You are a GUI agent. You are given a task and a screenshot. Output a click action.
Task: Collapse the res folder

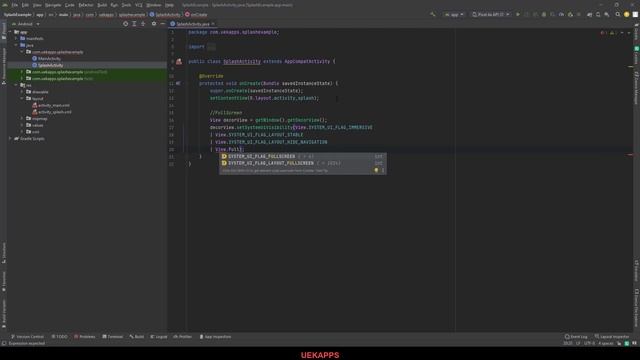(x=16, y=85)
